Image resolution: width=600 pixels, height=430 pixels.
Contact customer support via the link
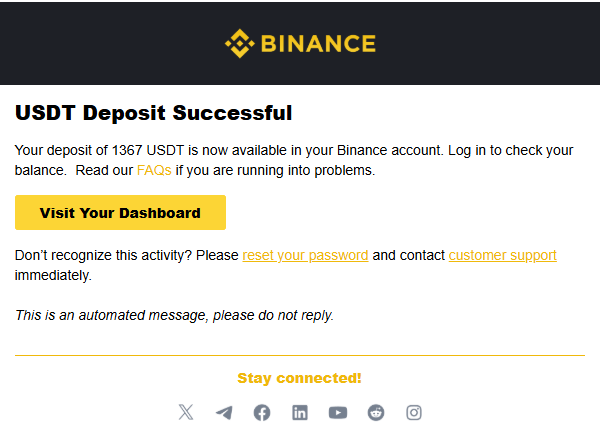click(502, 255)
